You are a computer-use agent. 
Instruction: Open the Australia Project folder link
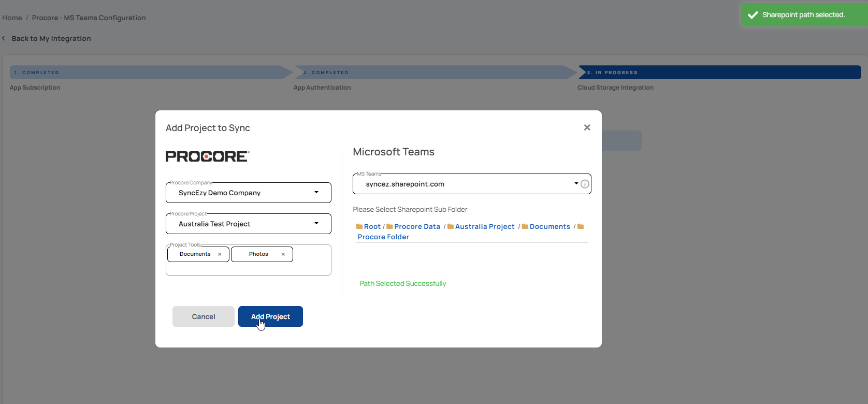tap(485, 226)
